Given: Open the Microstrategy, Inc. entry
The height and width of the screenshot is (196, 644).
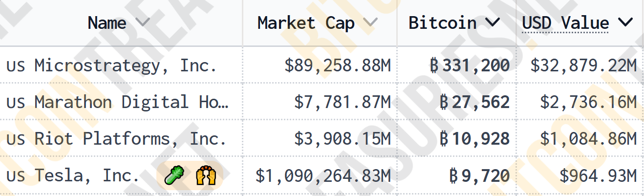Looking at the screenshot, I should pyautogui.click(x=126, y=65).
